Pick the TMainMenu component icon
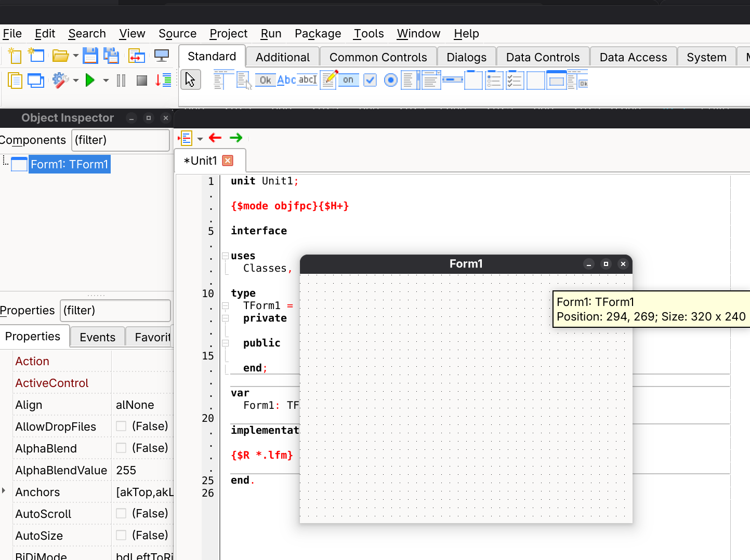 [x=222, y=80]
